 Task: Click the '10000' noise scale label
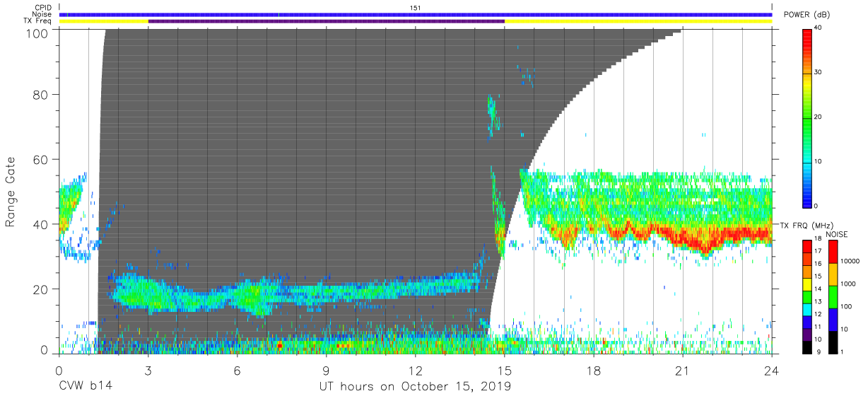[850, 261]
